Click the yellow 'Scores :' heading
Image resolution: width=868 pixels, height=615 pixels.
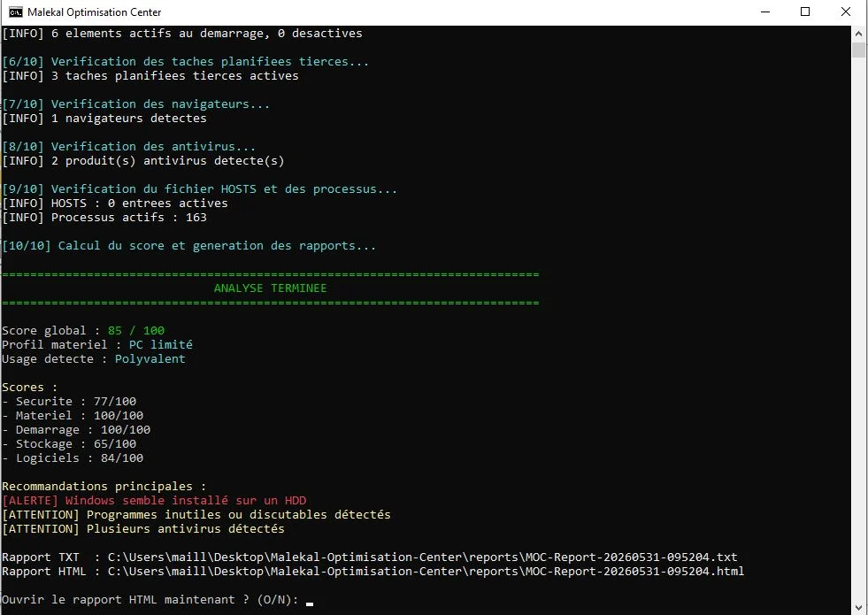[30, 388]
